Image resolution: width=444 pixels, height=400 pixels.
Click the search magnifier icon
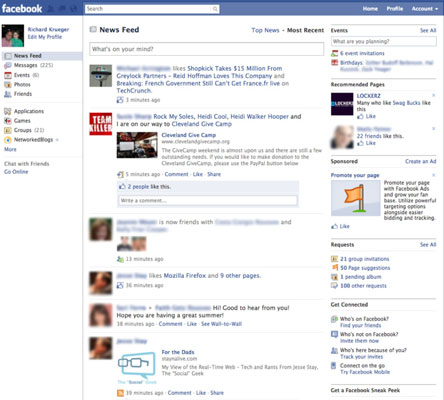pos(215,9)
